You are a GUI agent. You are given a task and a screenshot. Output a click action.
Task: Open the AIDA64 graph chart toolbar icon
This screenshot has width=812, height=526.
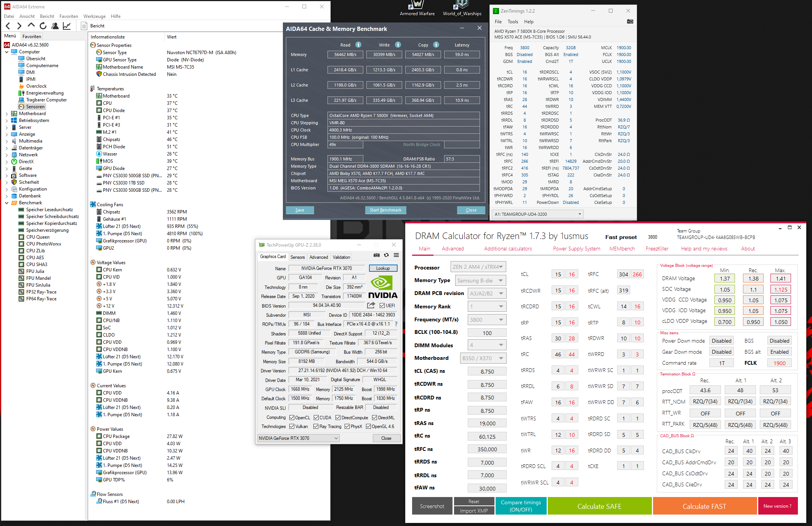67,26
